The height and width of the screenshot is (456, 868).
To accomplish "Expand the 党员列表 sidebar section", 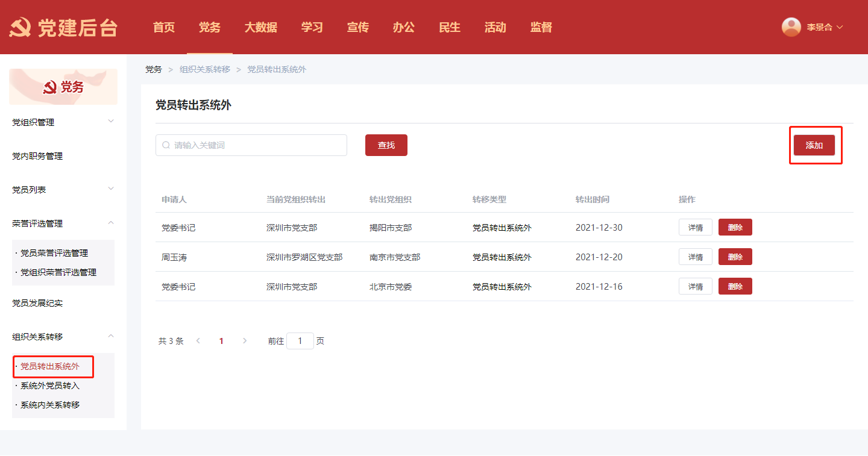I will 110,189.
